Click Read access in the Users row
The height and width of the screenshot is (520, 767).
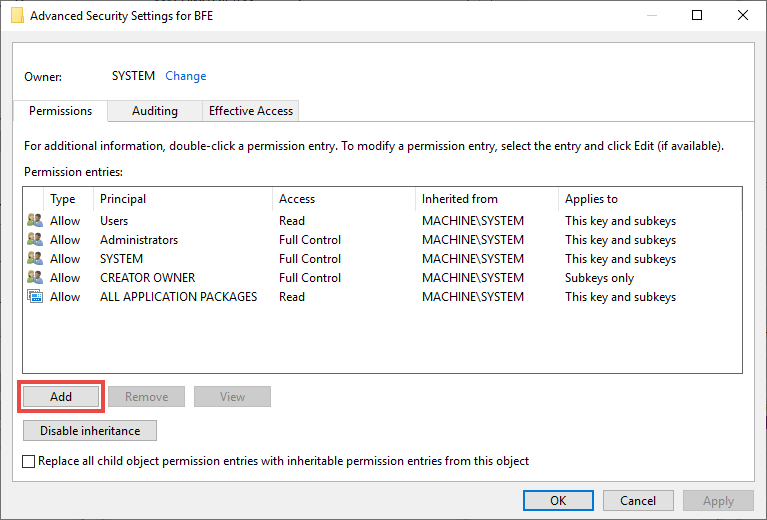click(x=292, y=221)
